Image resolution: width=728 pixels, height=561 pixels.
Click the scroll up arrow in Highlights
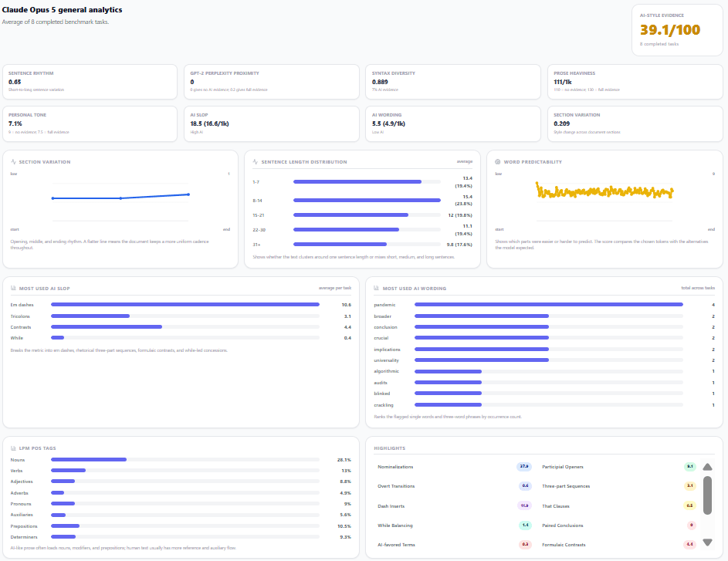707,467
